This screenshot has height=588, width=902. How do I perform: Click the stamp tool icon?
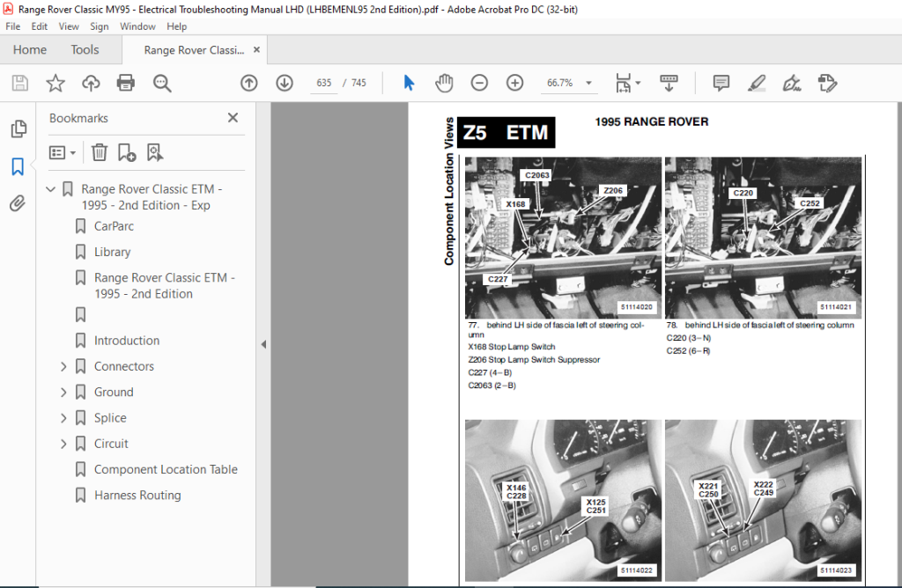(827, 83)
